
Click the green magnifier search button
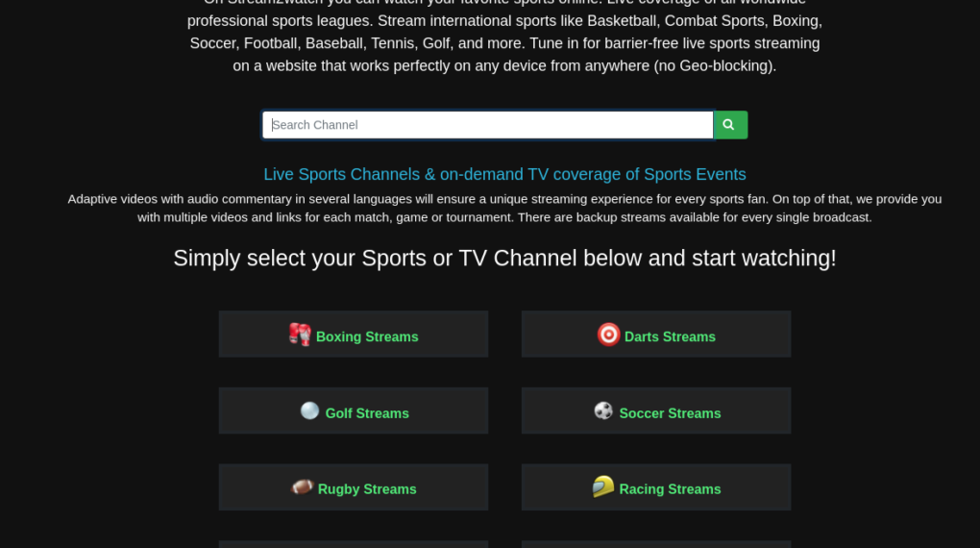pos(730,125)
